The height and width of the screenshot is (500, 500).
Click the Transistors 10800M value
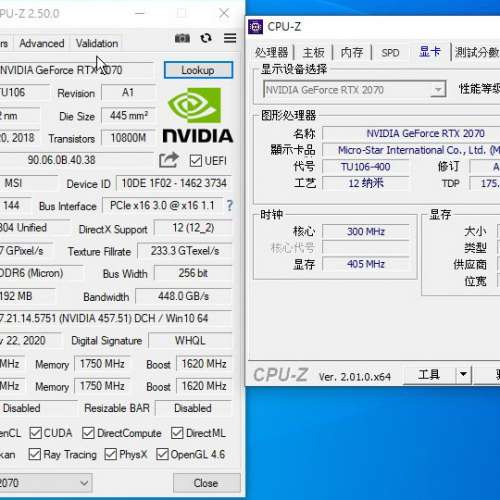pyautogui.click(x=129, y=138)
